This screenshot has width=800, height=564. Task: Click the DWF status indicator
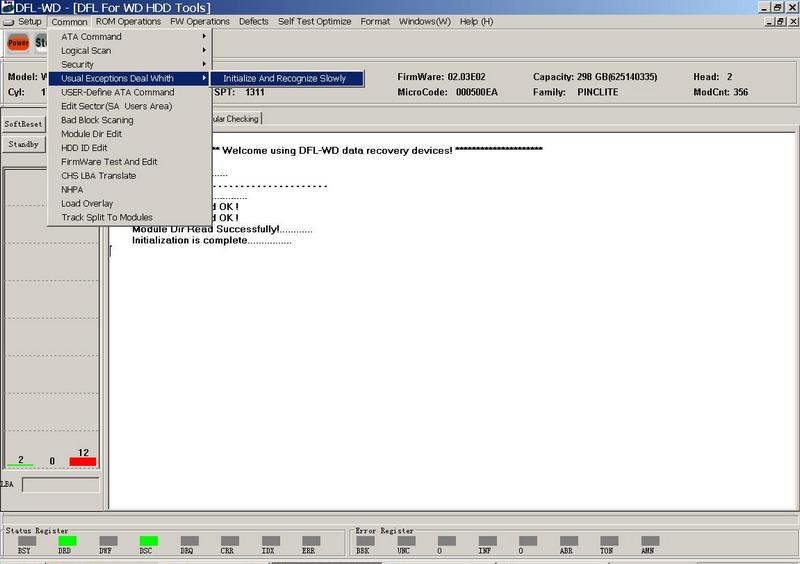[x=108, y=541]
